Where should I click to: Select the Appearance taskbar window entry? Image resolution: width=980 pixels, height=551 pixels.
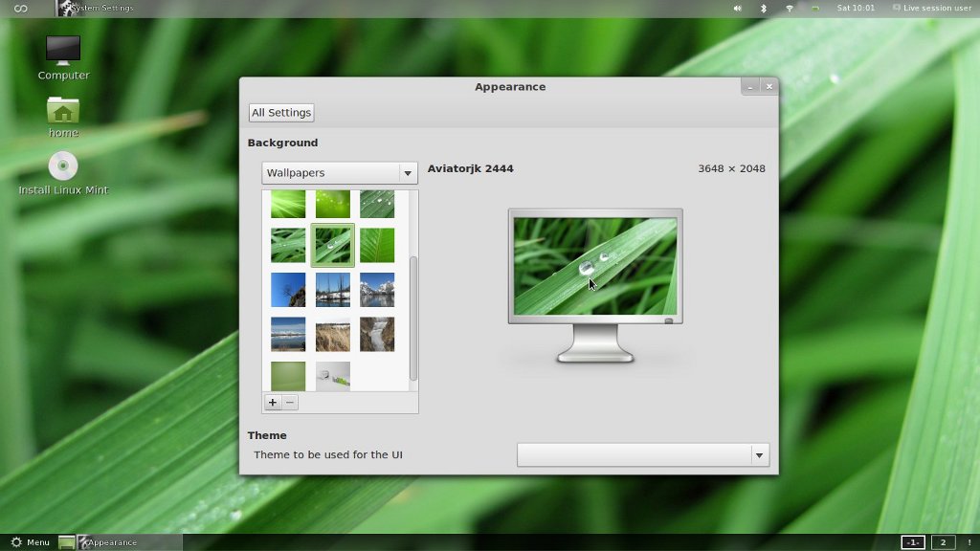[x=129, y=542]
